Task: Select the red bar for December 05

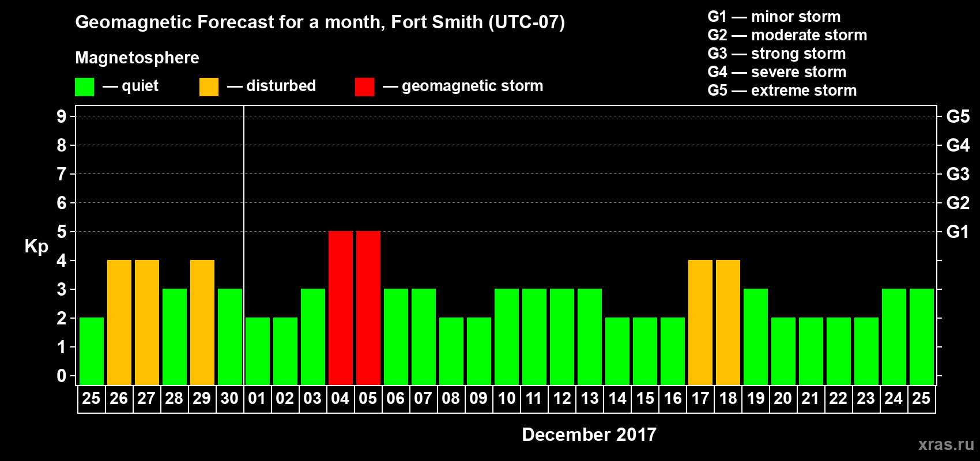Action: coord(368,308)
